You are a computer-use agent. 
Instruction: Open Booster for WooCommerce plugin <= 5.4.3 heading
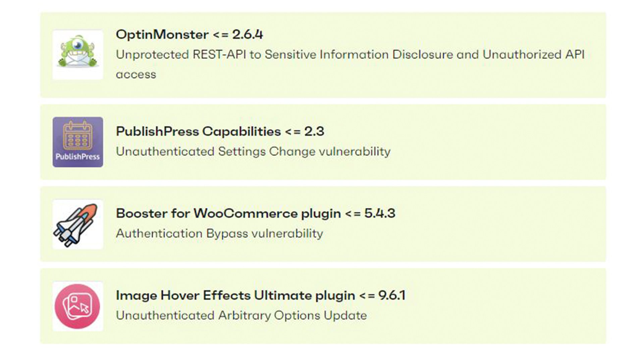click(256, 214)
